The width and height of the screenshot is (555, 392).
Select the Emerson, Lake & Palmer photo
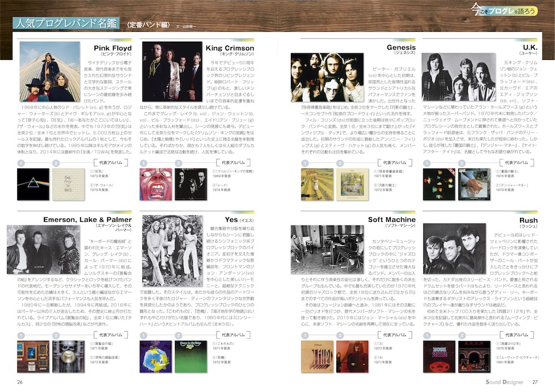(43, 250)
